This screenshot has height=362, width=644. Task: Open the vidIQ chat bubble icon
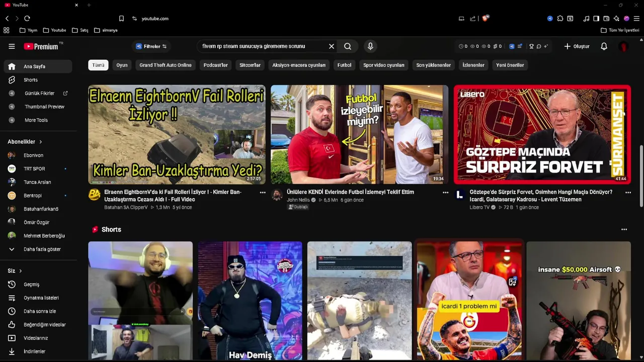pos(538,46)
